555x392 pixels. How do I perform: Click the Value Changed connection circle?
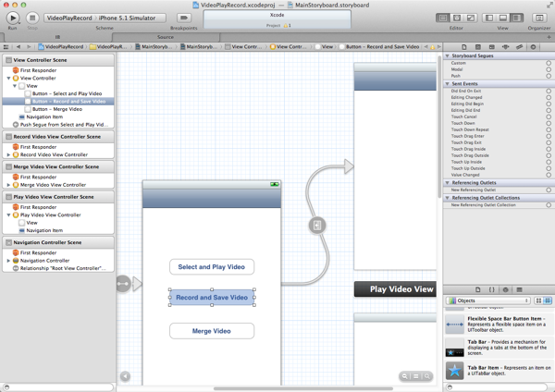549,175
